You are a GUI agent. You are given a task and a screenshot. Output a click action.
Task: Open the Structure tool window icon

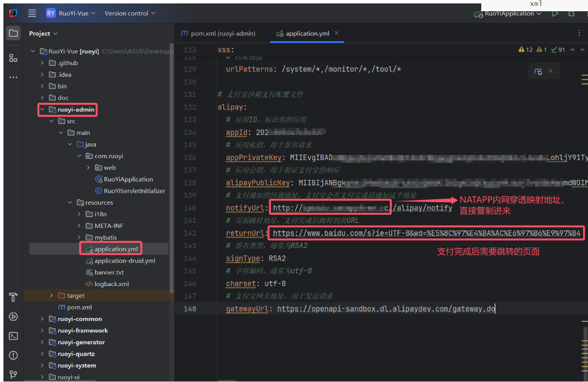click(13, 58)
